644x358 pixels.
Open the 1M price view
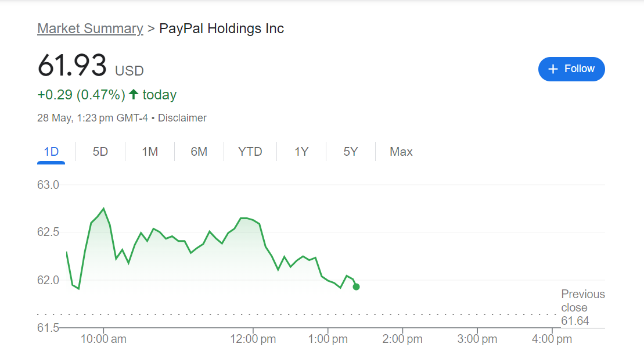point(149,151)
